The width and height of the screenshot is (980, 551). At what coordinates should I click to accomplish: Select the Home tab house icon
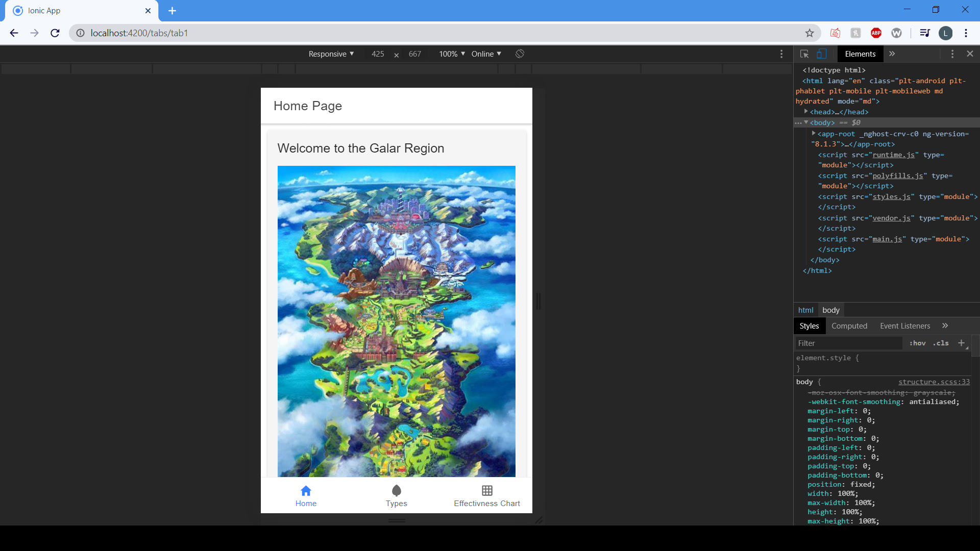(306, 490)
